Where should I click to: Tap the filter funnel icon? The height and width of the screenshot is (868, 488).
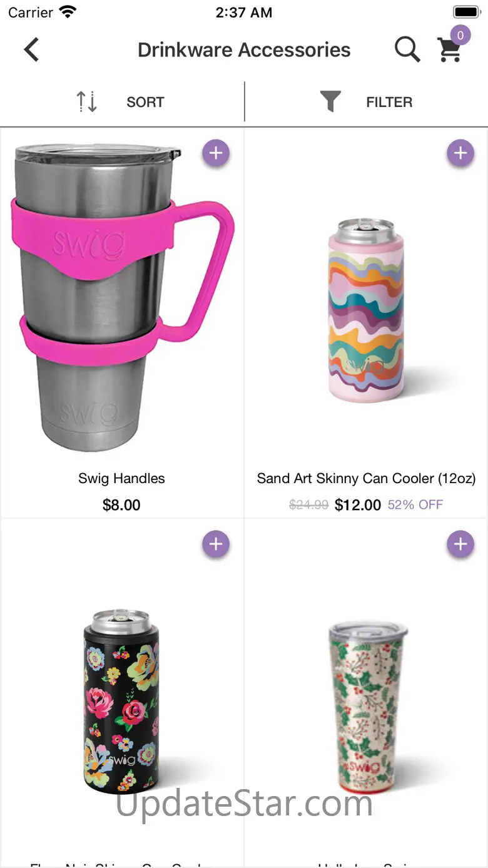pyautogui.click(x=330, y=101)
